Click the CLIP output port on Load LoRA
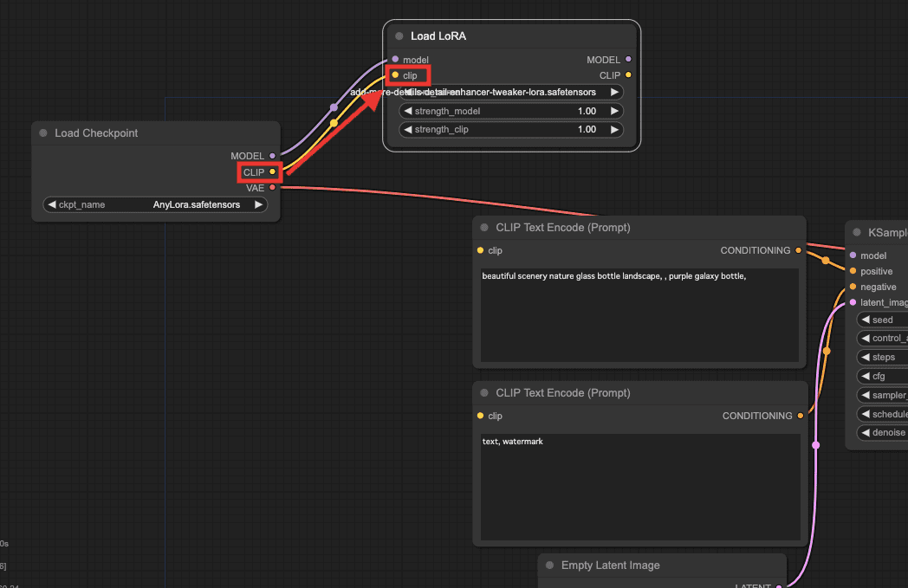The width and height of the screenshot is (908, 588). coord(628,75)
